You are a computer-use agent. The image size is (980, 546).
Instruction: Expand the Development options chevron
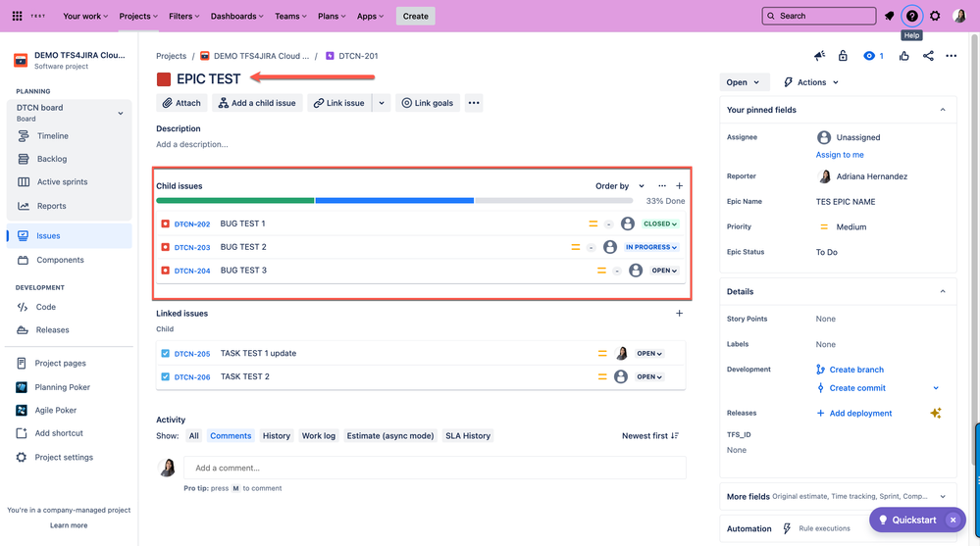936,388
